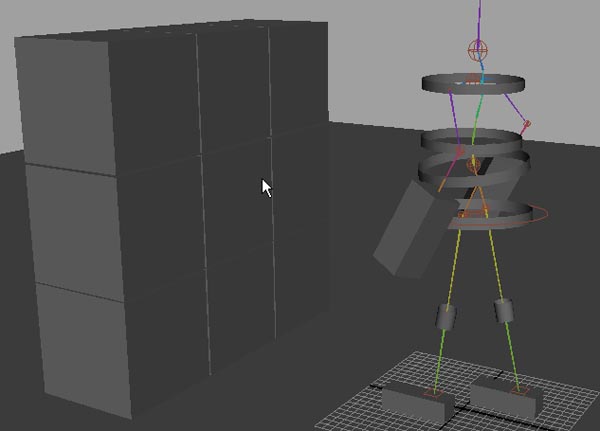Select the left foot box
600x431 pixels.
418,403
